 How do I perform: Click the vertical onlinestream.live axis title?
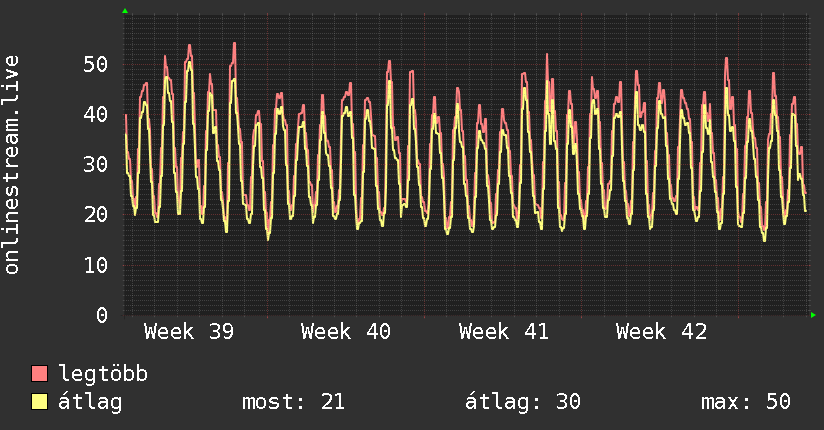coord(12,165)
